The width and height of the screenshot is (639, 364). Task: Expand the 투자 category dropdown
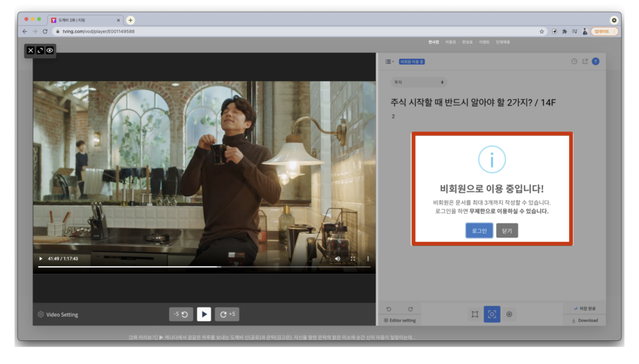click(419, 82)
